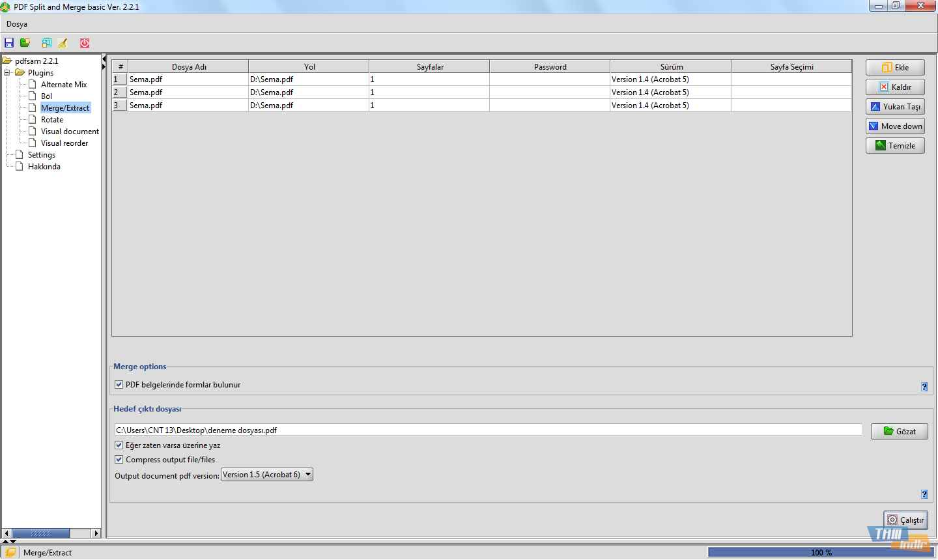Toggle Compress output file/files checkbox
Viewport: 938px width, 560px height.
click(x=119, y=460)
